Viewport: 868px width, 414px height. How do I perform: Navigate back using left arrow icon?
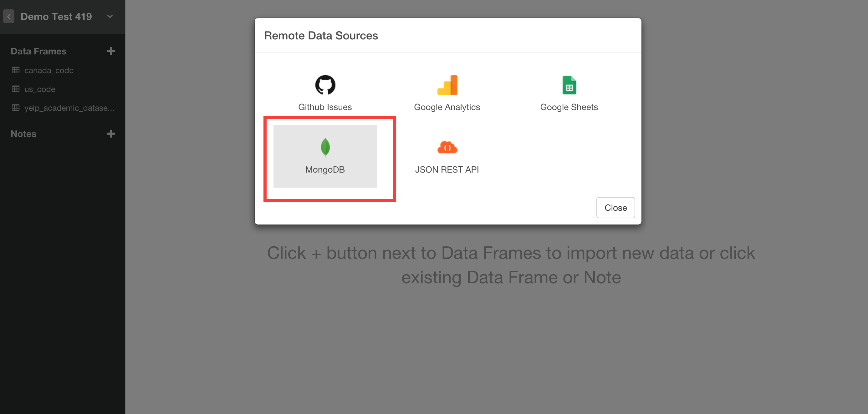(9, 16)
